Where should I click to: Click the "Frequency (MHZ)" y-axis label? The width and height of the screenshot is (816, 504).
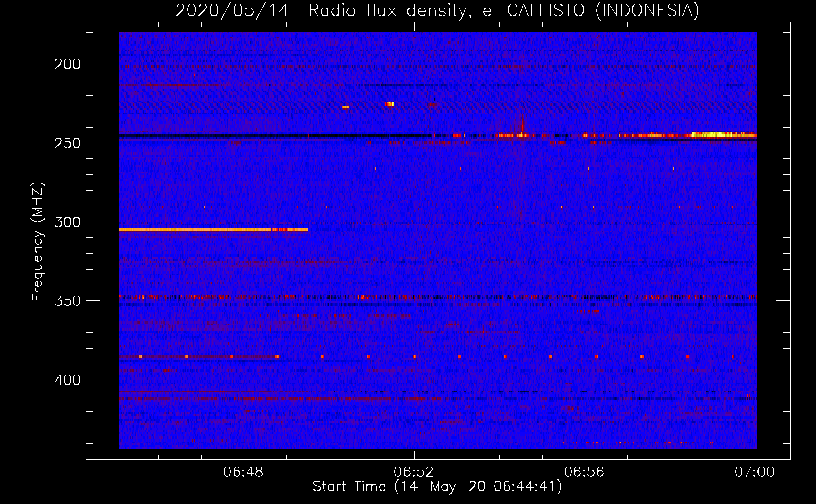pos(38,242)
